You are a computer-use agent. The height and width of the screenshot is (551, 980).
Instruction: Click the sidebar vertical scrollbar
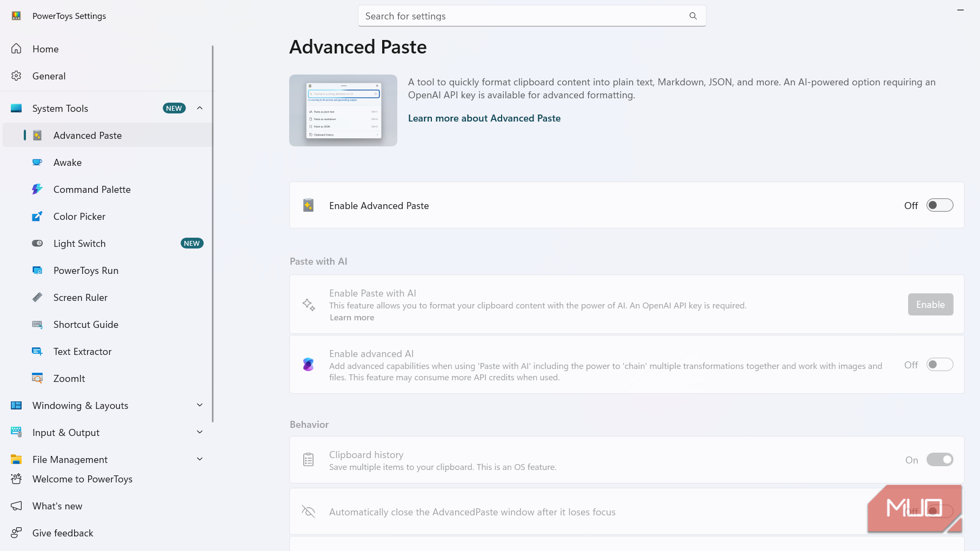[213, 233]
